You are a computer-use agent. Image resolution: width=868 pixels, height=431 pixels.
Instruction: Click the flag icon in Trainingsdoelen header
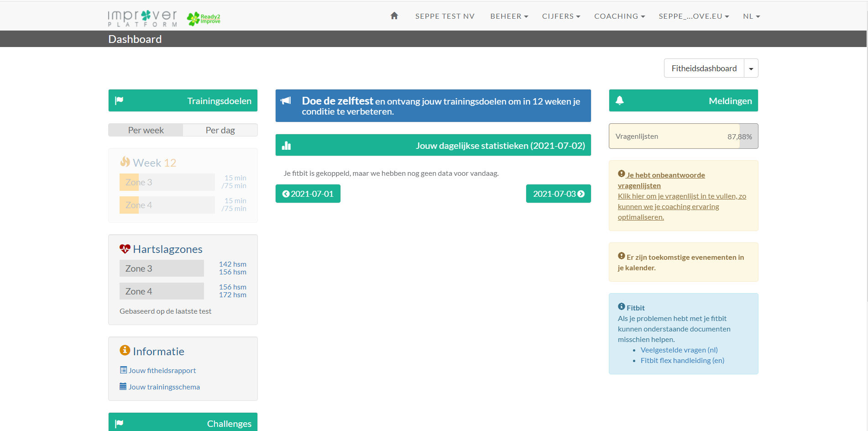coord(119,100)
